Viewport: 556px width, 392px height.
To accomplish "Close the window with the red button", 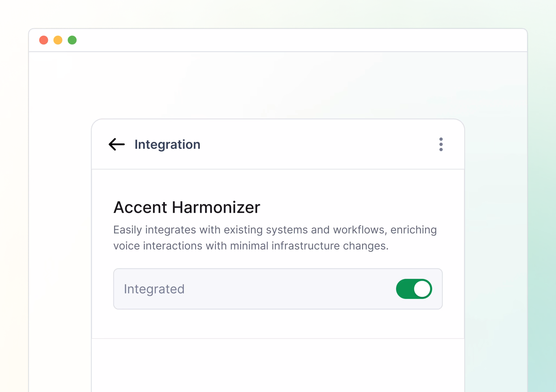I will [x=44, y=40].
